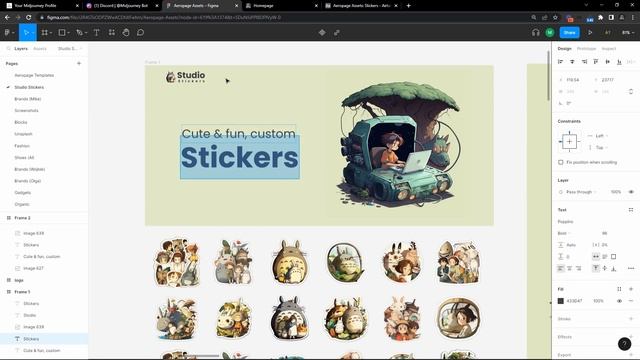Open the help button

(624, 344)
